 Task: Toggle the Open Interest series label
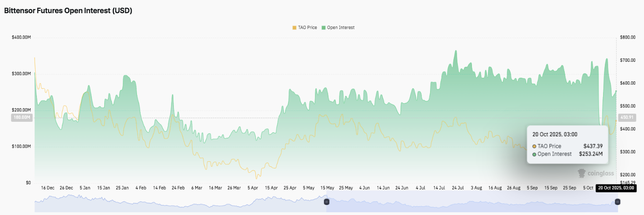click(340, 28)
